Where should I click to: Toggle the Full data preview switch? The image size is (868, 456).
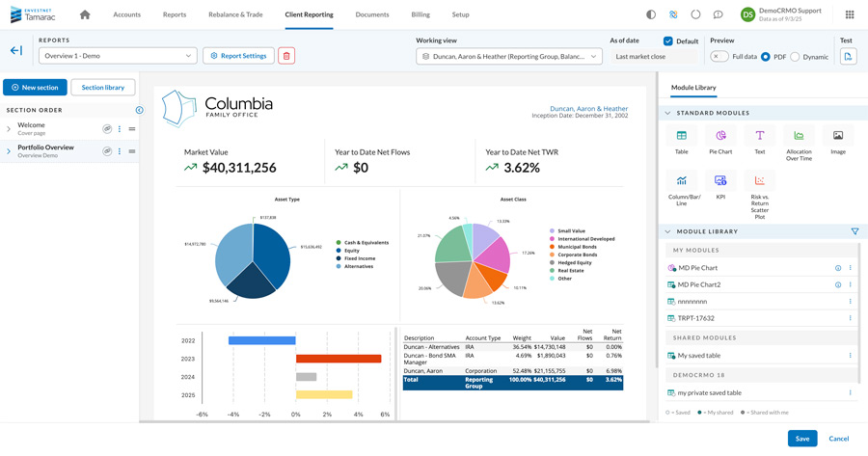tap(719, 57)
